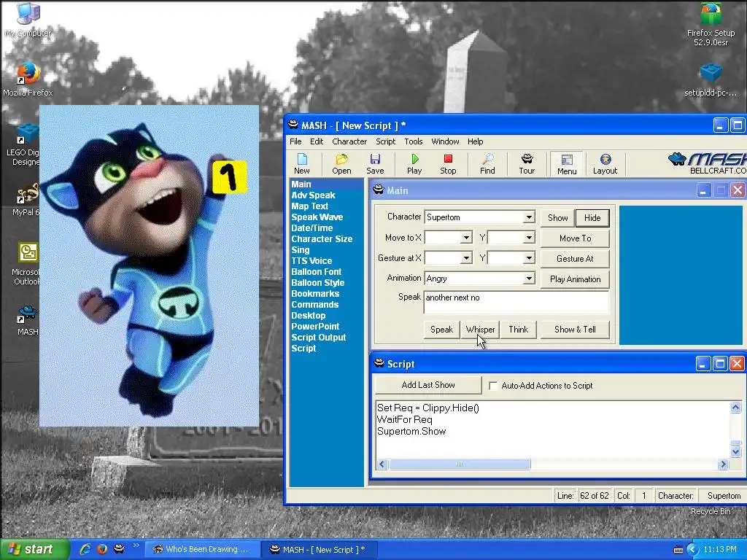
Task: Open the File menu
Action: pos(295,141)
